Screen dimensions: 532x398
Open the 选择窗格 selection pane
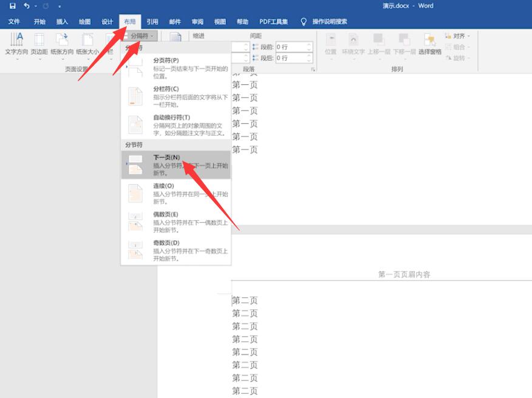429,44
